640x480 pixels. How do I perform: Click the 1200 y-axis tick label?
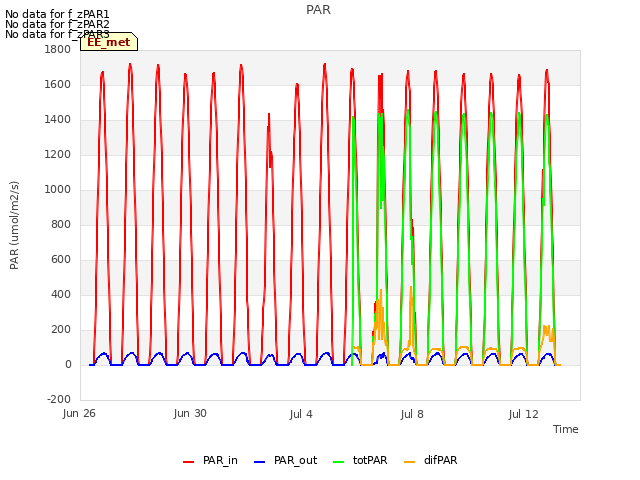[58, 155]
